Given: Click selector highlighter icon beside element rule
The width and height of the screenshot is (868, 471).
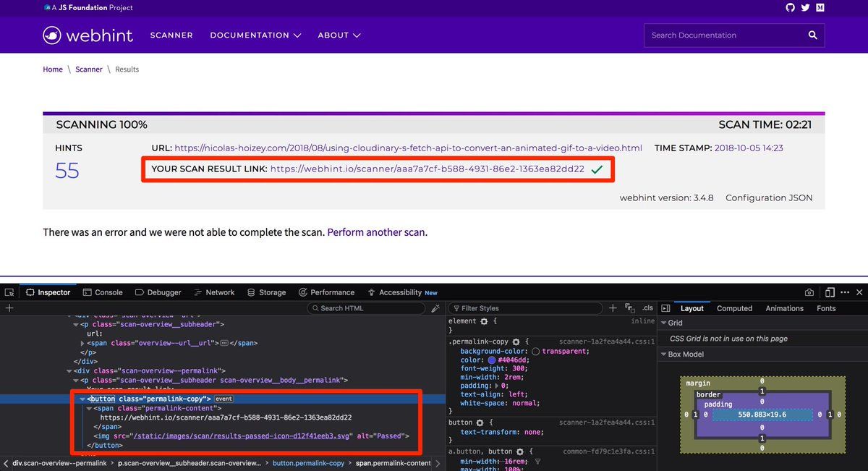Looking at the screenshot, I should [484, 321].
